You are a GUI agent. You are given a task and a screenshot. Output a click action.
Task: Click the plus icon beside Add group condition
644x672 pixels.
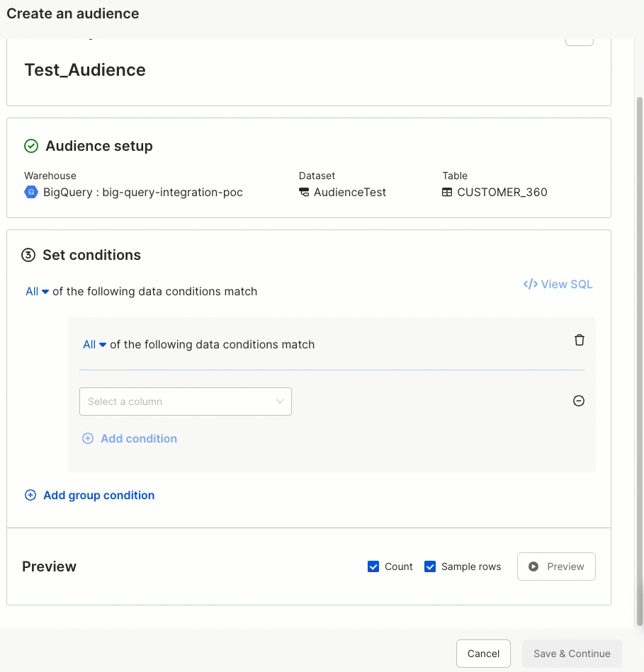30,495
